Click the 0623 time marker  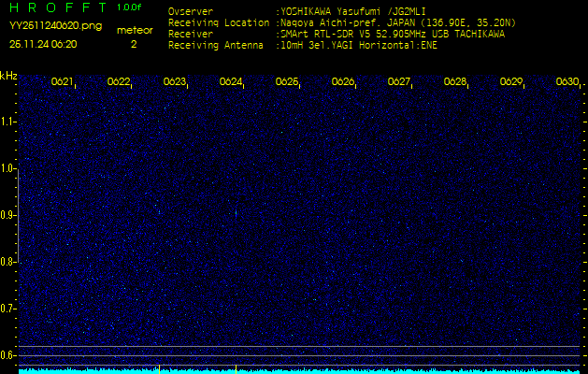click(x=175, y=81)
